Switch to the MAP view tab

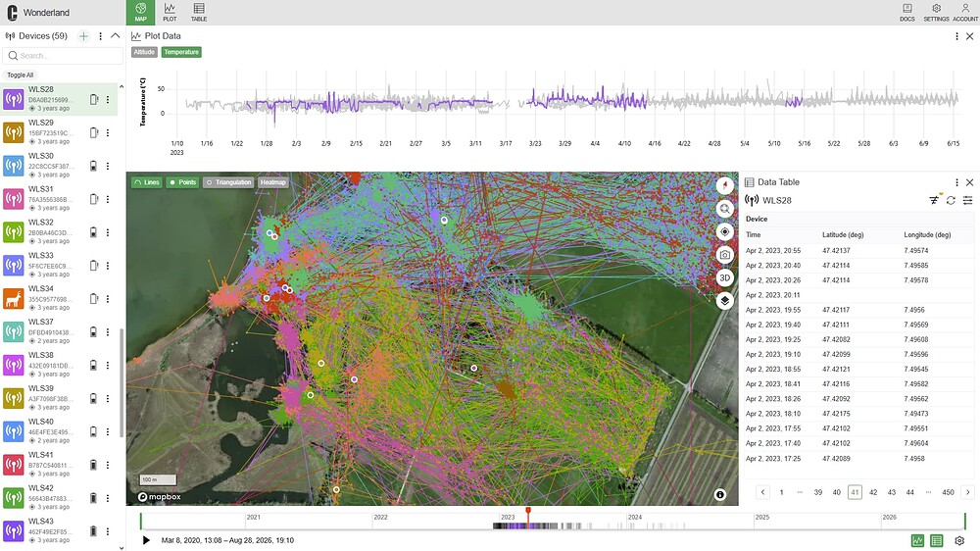(140, 12)
